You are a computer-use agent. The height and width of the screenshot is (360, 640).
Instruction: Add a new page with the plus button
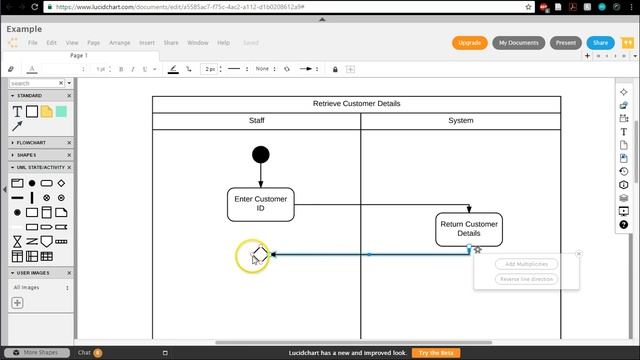[587, 56]
